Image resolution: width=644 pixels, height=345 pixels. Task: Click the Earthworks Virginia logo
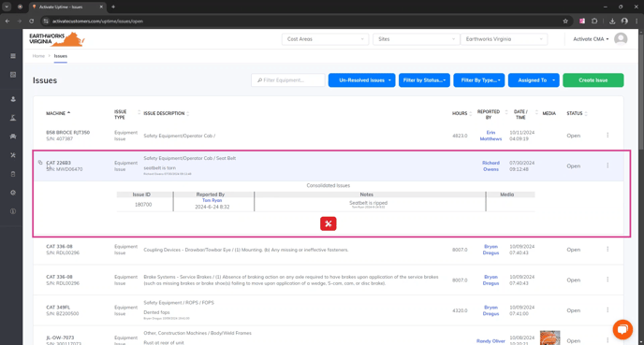tap(57, 39)
